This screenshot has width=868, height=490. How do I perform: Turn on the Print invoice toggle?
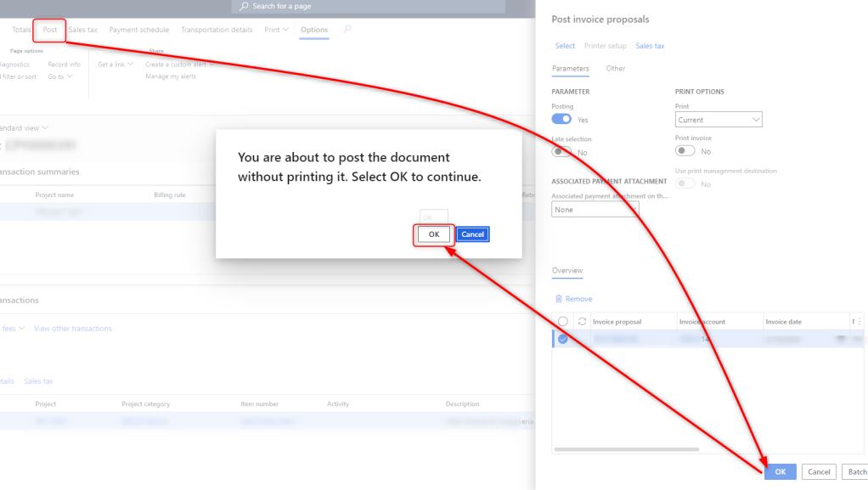coord(685,151)
